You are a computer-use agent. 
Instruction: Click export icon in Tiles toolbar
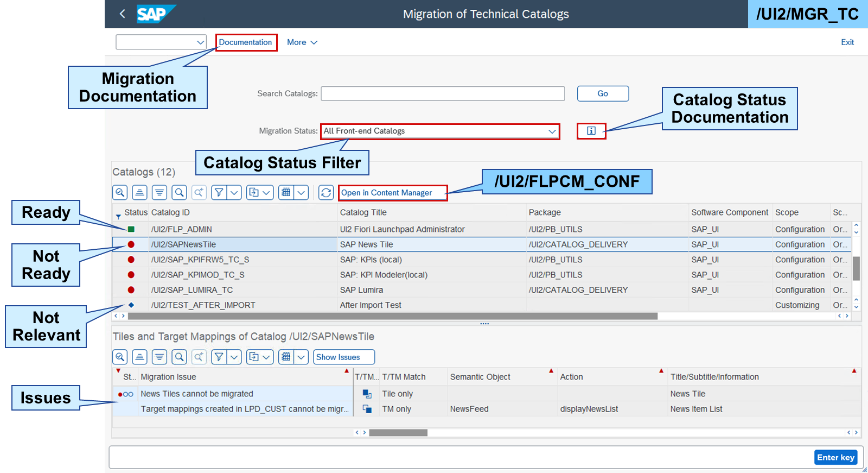pyautogui.click(x=253, y=357)
